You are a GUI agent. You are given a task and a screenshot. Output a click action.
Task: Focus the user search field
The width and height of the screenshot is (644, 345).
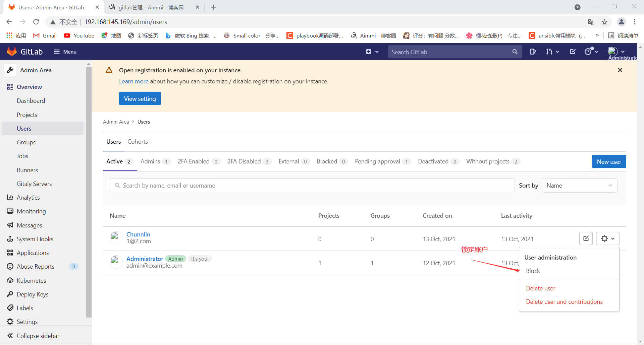[312, 186]
